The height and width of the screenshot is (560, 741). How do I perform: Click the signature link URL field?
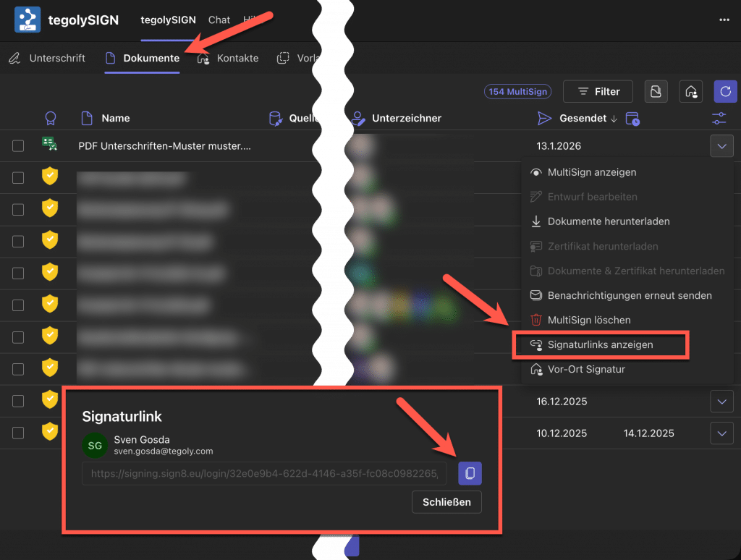[264, 473]
